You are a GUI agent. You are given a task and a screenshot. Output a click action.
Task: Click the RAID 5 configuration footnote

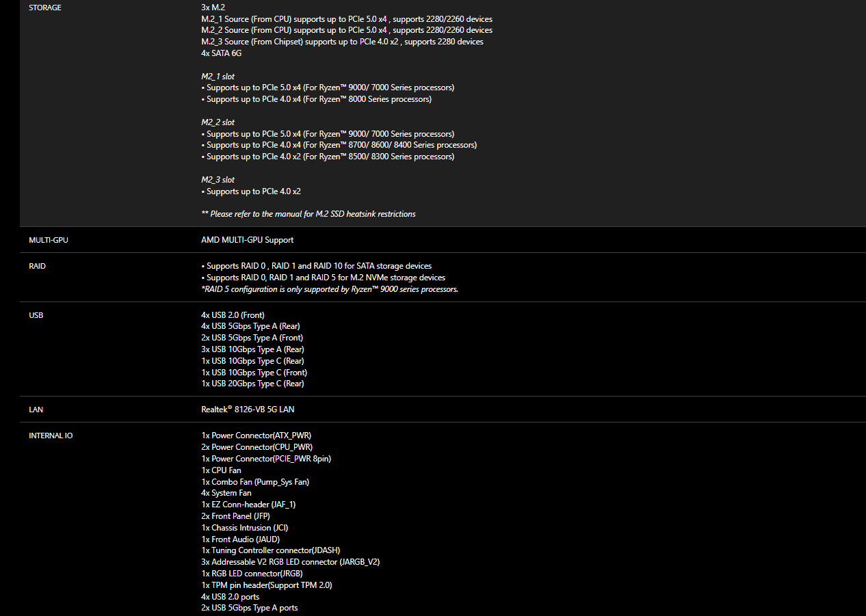point(330,289)
